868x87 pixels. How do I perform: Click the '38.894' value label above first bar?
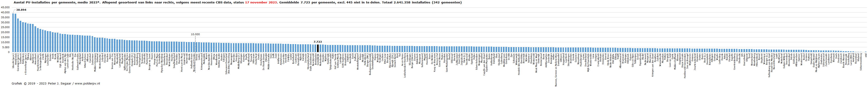(21, 10)
